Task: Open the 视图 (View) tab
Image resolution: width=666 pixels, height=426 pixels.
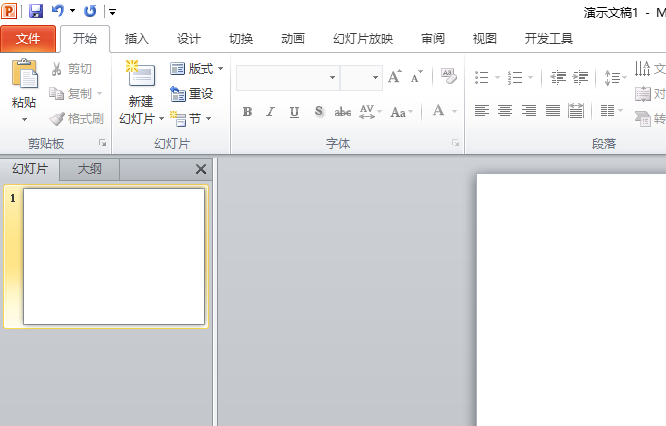Action: 485,39
